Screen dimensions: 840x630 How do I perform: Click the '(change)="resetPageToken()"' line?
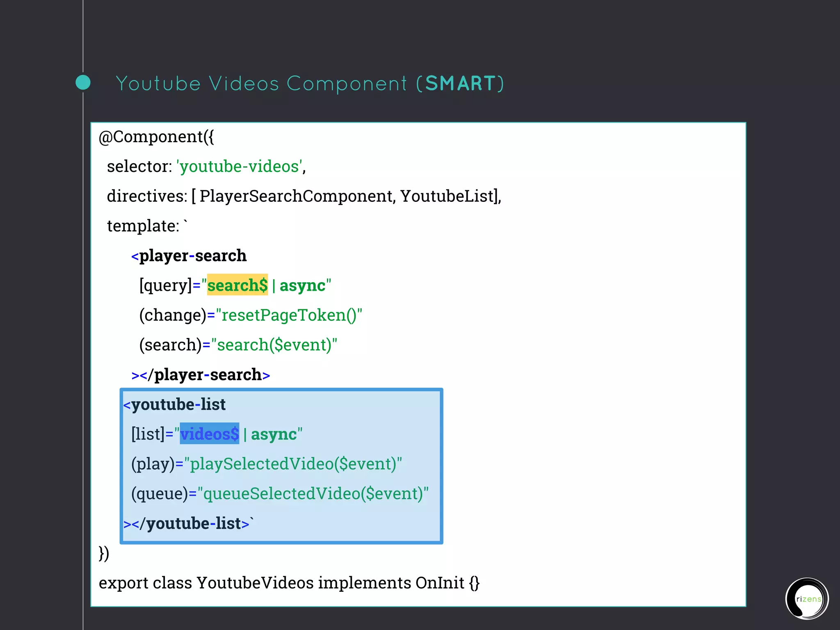[251, 315]
